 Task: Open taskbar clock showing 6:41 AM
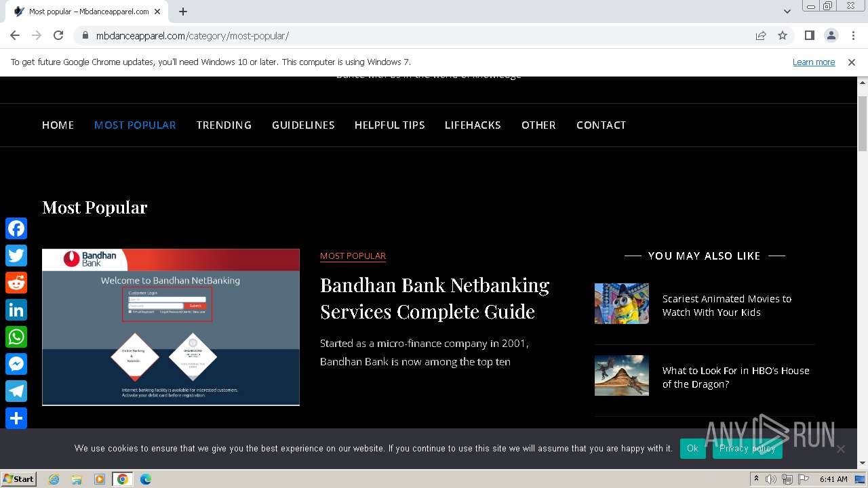click(x=833, y=479)
